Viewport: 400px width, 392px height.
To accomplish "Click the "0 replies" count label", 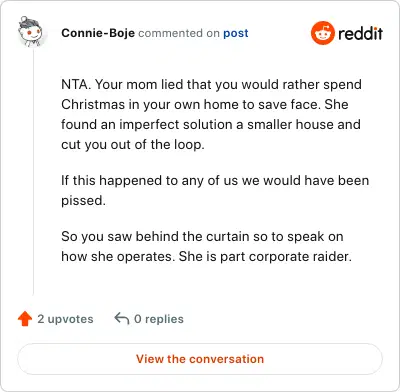I will pos(159,319).
